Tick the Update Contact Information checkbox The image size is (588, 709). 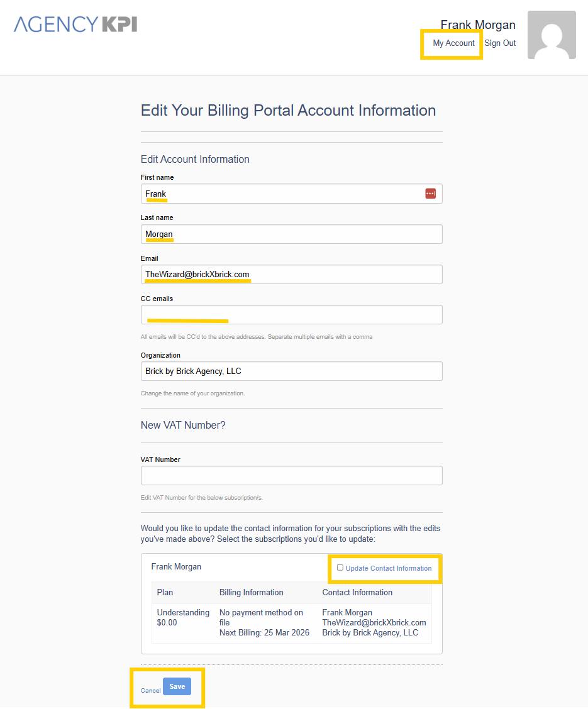(340, 568)
